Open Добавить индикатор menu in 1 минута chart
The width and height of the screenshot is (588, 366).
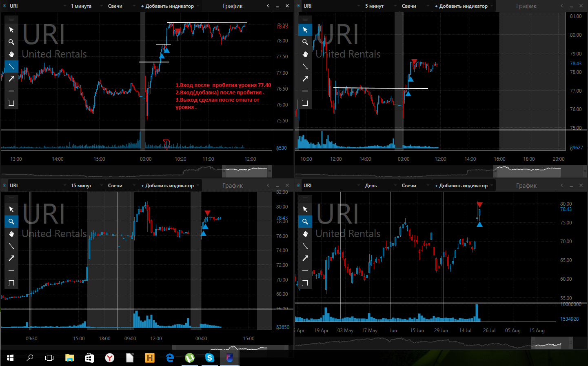[169, 6]
